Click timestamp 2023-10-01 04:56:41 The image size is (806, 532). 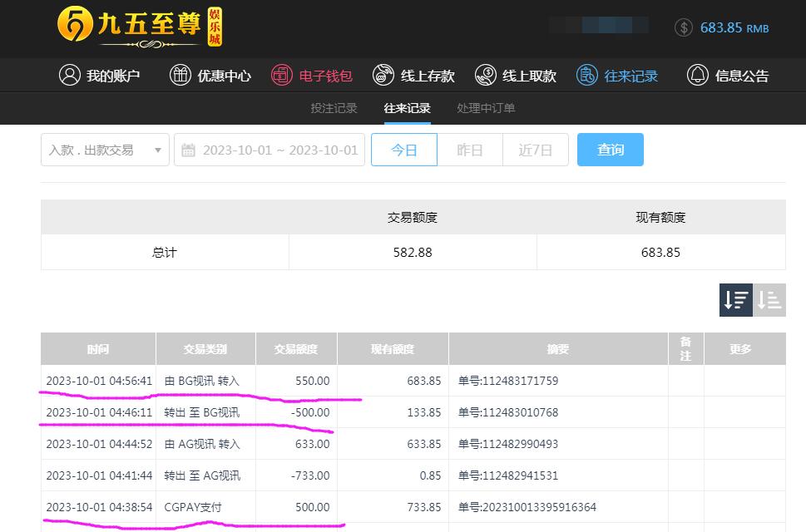click(x=99, y=381)
